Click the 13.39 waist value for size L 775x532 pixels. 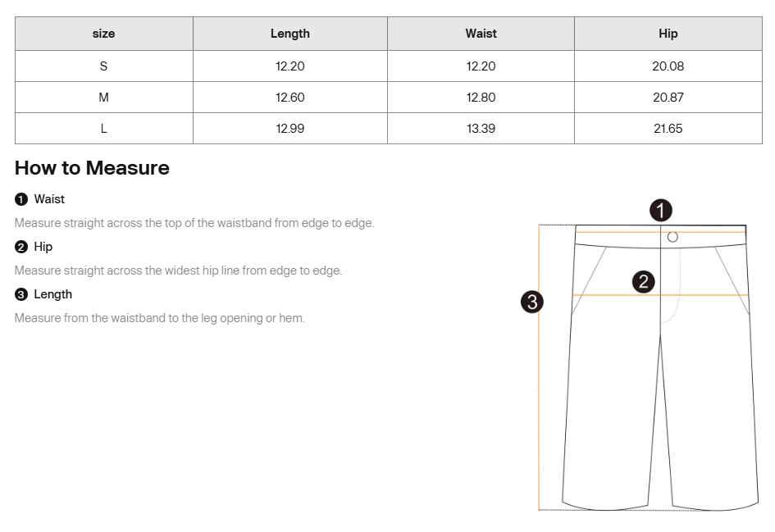tap(481, 129)
